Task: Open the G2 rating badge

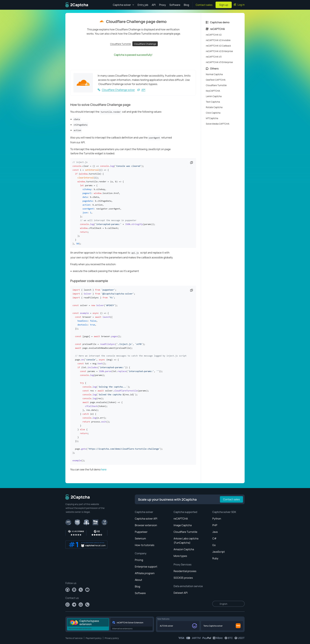Action: [97, 533]
